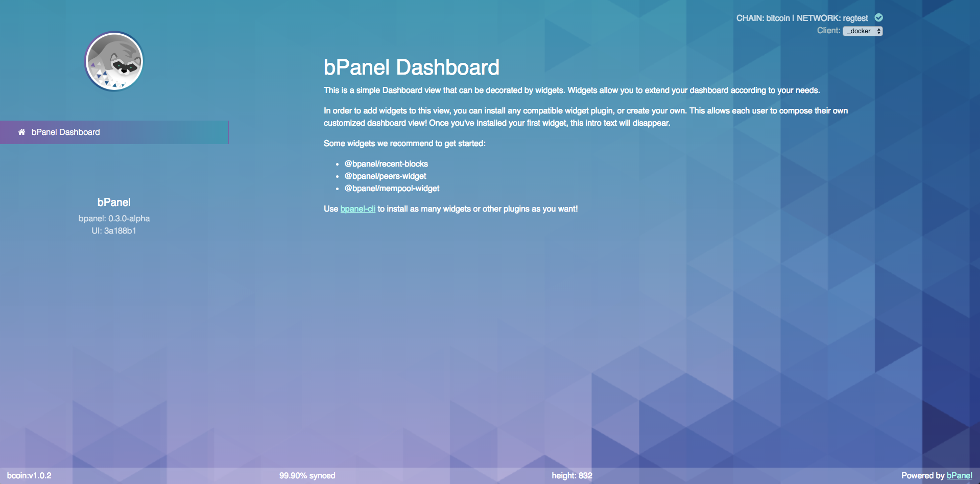Click the bcoin:v1.0.2 version in footer

pyautogui.click(x=29, y=476)
